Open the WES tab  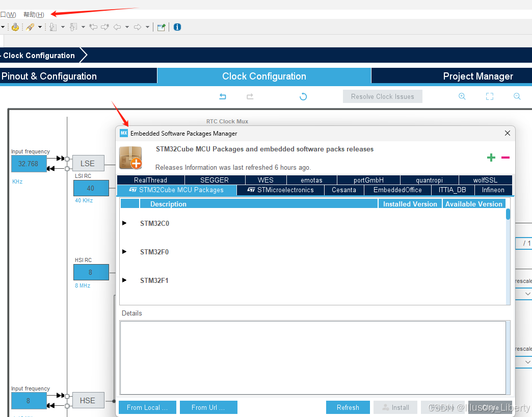point(265,180)
